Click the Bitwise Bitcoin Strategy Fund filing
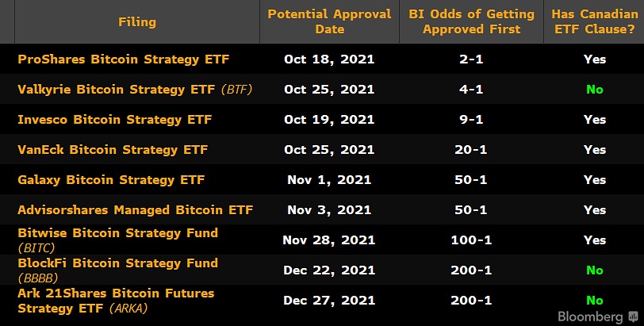The height and width of the screenshot is (326, 644). 117,233
